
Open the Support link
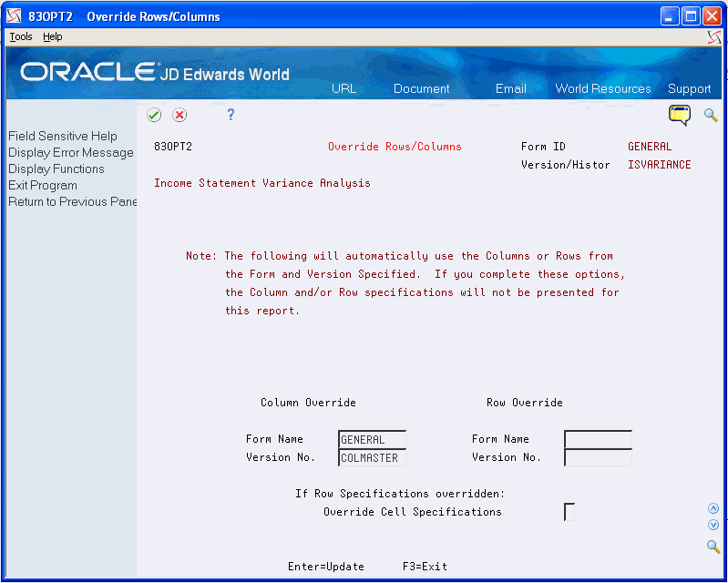690,88
